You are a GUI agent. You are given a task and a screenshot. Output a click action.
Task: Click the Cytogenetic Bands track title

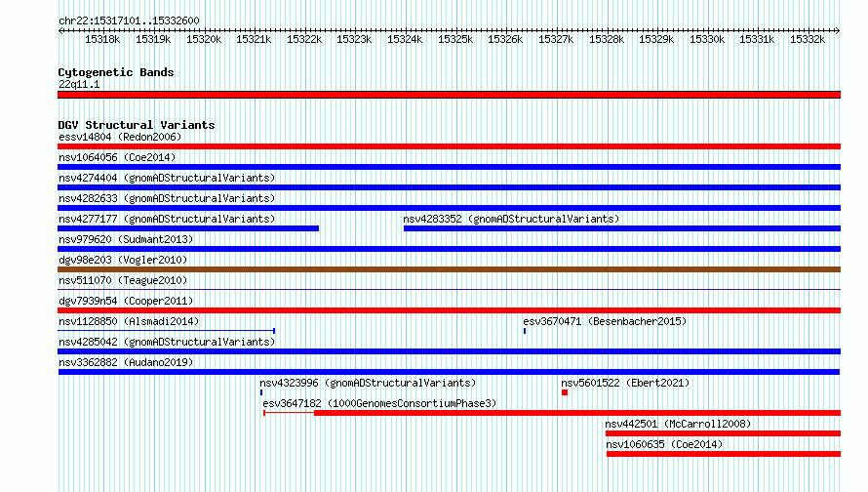(x=116, y=72)
